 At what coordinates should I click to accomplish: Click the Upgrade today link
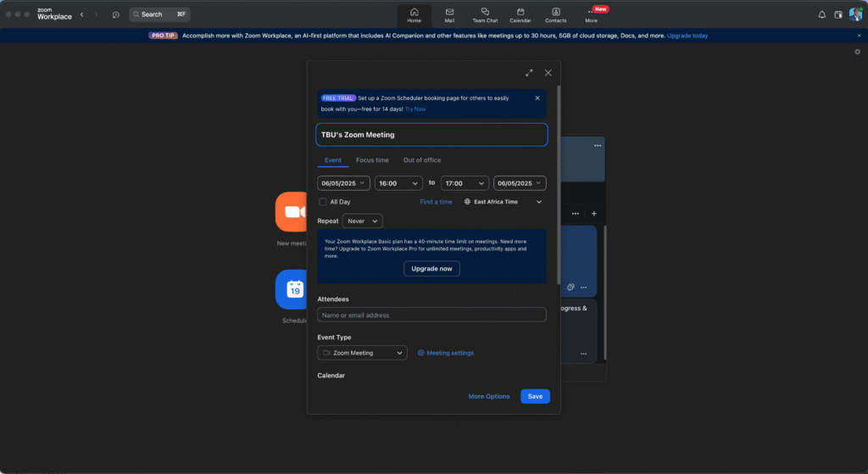(x=687, y=36)
